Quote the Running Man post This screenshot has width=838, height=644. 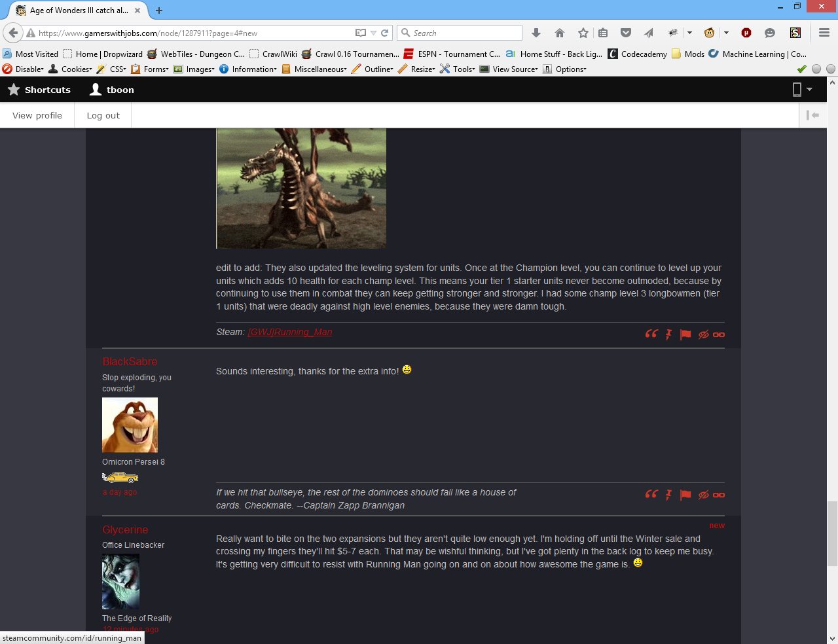[x=651, y=334]
